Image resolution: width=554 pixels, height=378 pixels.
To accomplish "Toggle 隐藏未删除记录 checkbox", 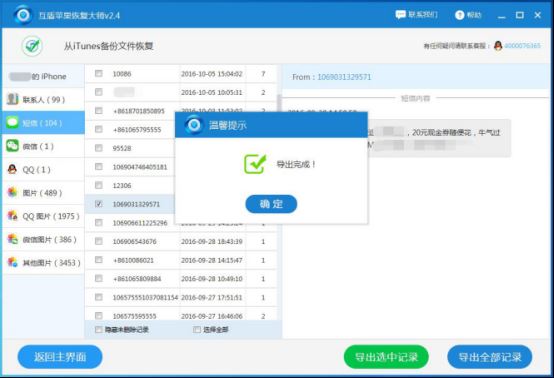I will pyautogui.click(x=99, y=330).
